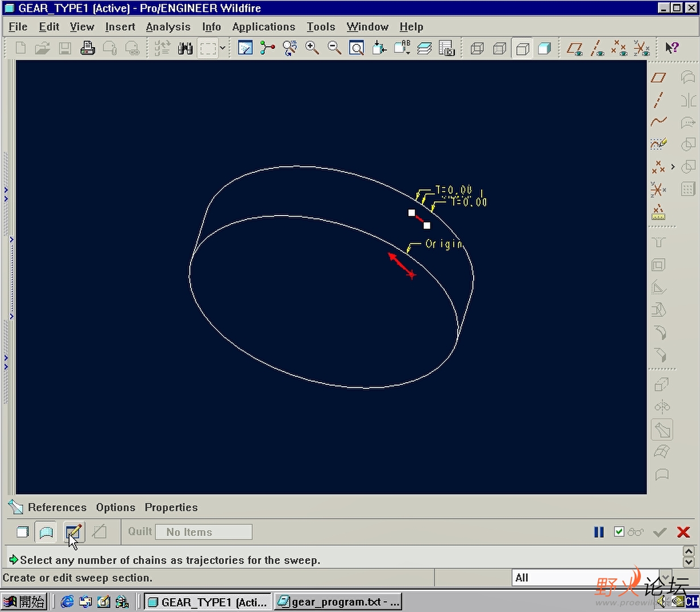Viewport: 700px width, 612px height.
Task: Click the Print icon in the toolbar
Action: (88, 48)
